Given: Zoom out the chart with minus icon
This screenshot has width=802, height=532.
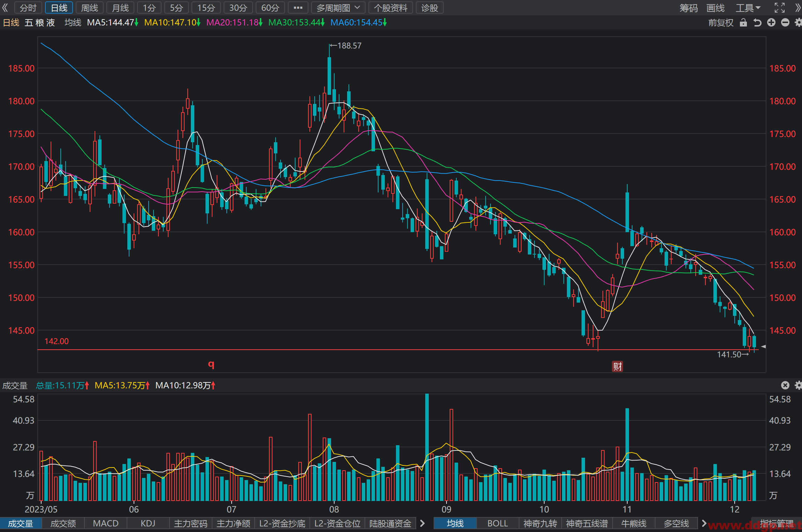Looking at the screenshot, I should [785, 23].
